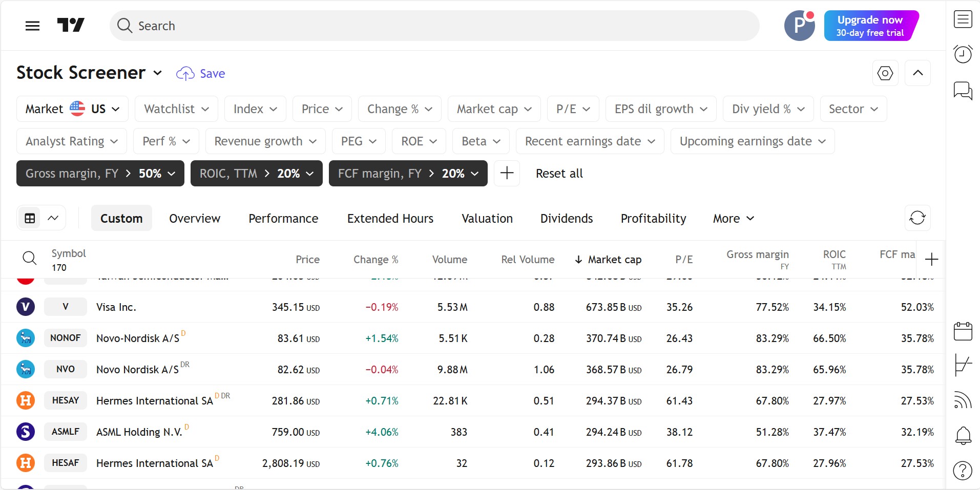The image size is (980, 490).
Task: Expand the view layout chevron
Action: click(53, 218)
